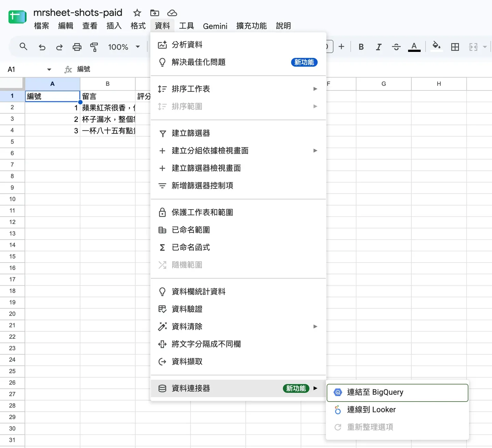
Task: Select 新增篩選器控制項 option
Action: [238, 185]
